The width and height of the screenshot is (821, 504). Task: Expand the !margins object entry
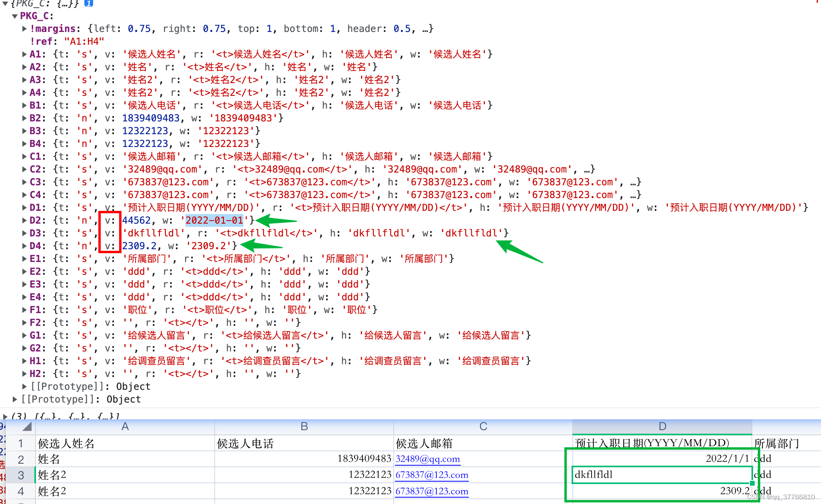click(x=24, y=29)
